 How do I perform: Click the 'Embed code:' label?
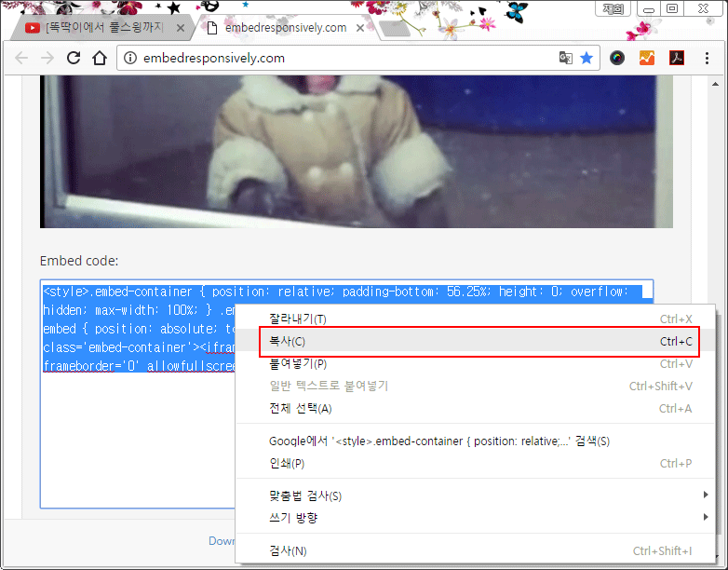[79, 261]
